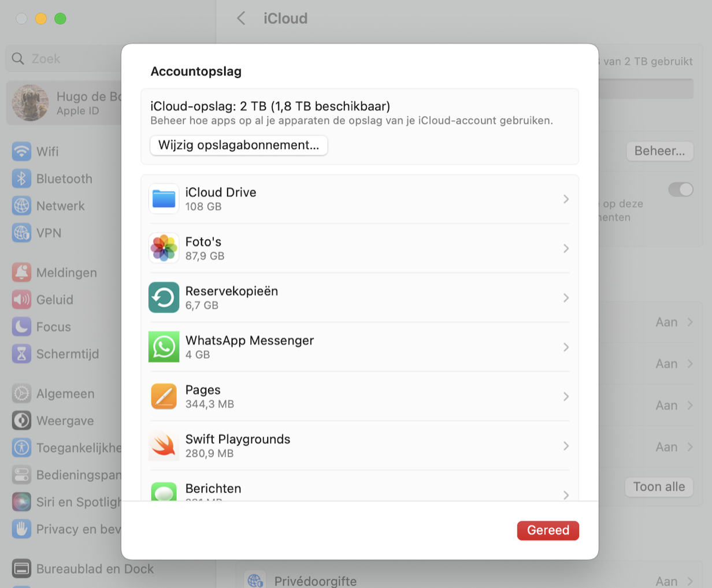Click the Reservekopieën icon
The image size is (712, 588).
point(164,297)
